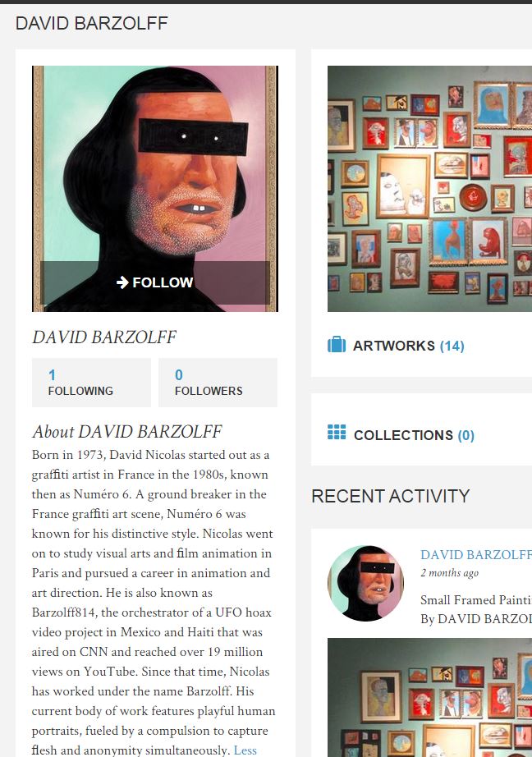Click the '2 months ago' activity timestamp

(449, 573)
